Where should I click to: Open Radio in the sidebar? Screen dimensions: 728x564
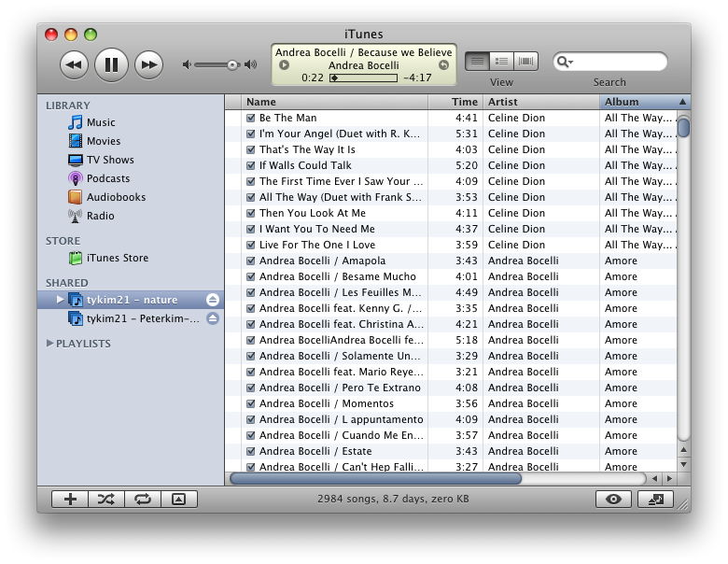coord(100,216)
